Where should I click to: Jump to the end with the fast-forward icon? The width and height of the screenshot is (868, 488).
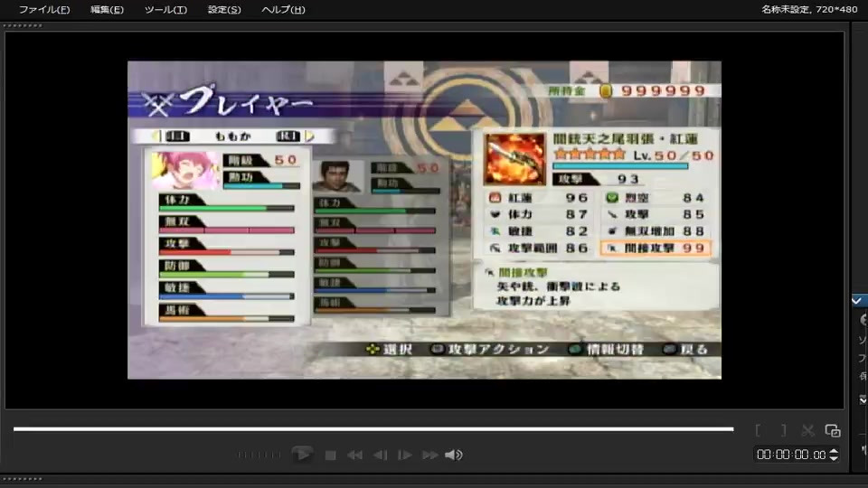430,455
